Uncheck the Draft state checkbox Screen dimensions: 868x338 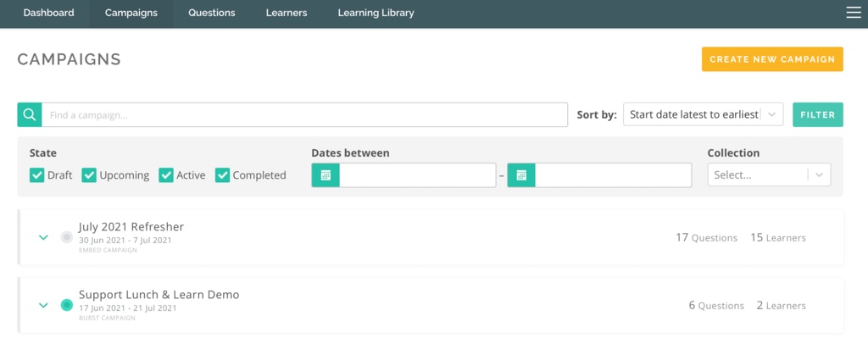[36, 175]
